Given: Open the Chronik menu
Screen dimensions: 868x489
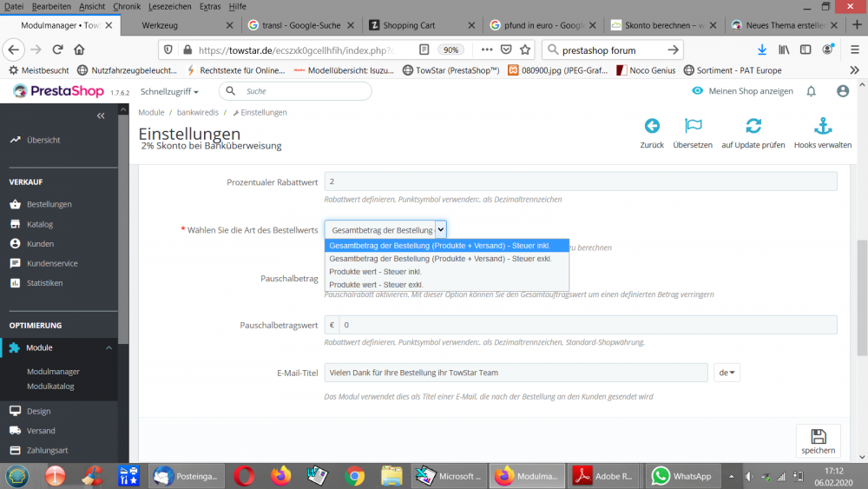Looking at the screenshot, I should pyautogui.click(x=126, y=6).
